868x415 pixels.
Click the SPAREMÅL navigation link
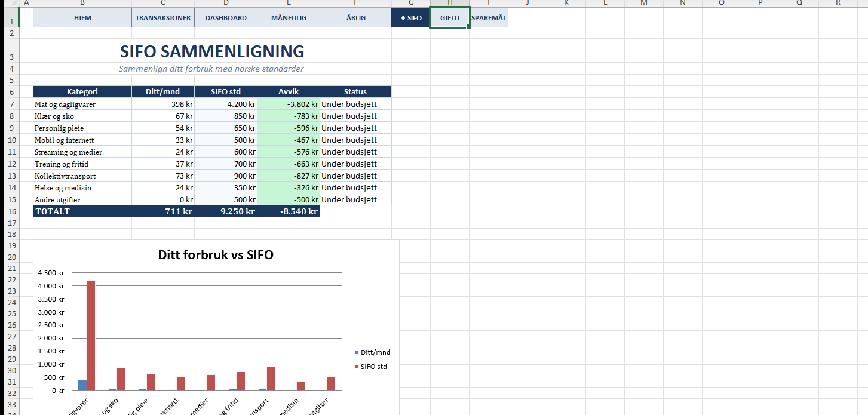489,18
